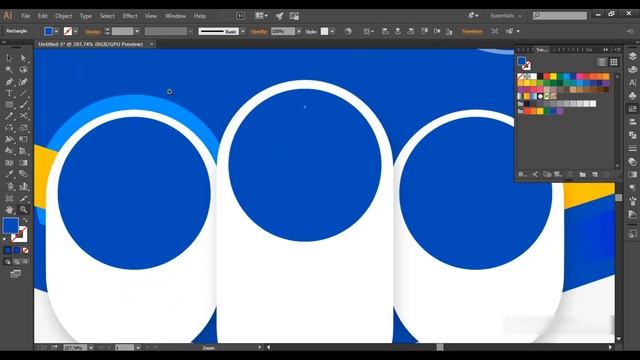Viewport: 640px width, 360px height.
Task: Choose the Magic Wand tool
Action: [x=9, y=70]
